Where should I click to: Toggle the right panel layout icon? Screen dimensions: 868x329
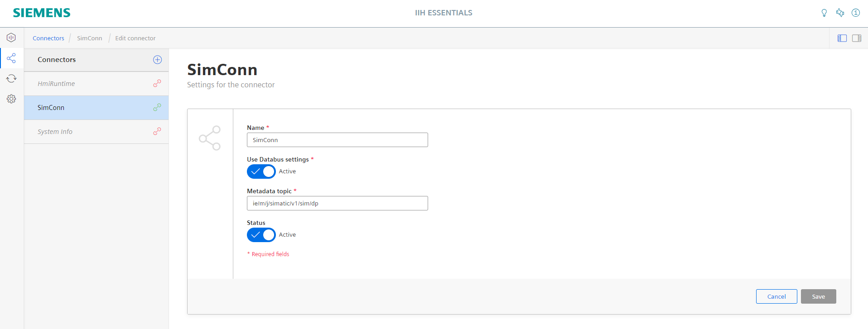(x=857, y=38)
